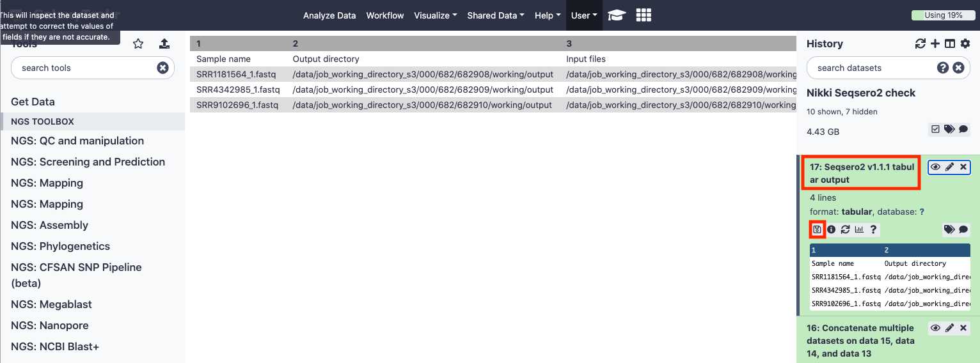The height and width of the screenshot is (363, 980).
Task: Download dataset 17 with the save icon
Action: [x=817, y=229]
